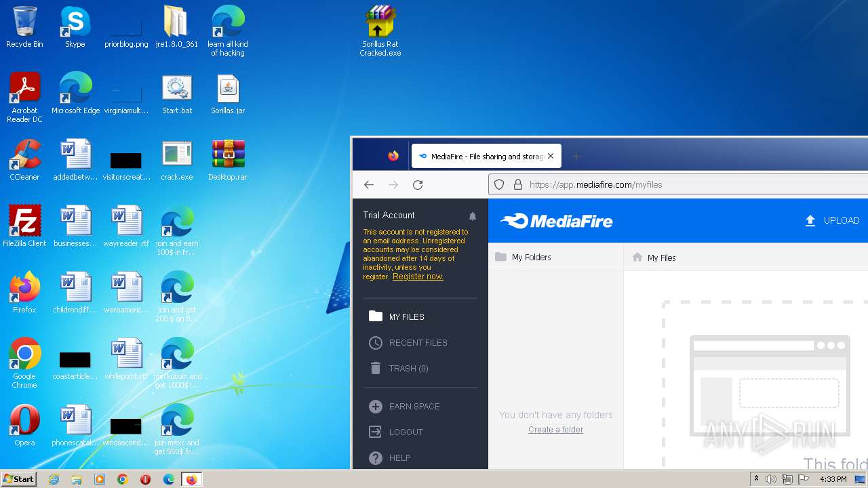The image size is (868, 488).
Task: Open 'join mexc and get 550$' shortcut
Action: [x=176, y=429]
